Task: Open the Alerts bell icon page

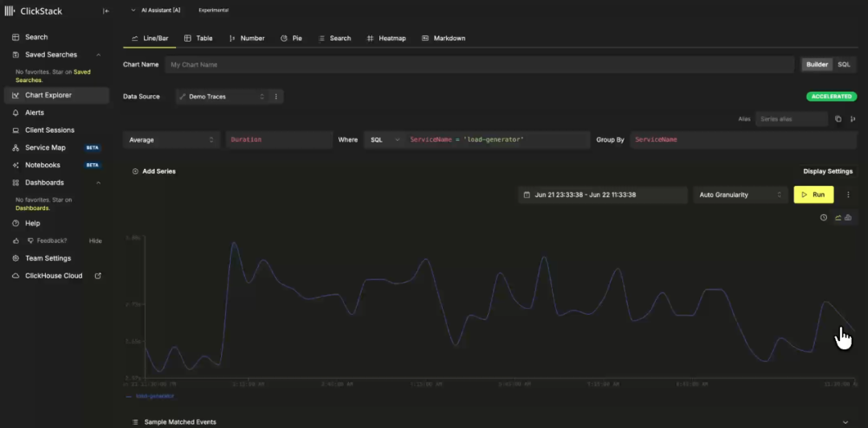Action: tap(15, 113)
